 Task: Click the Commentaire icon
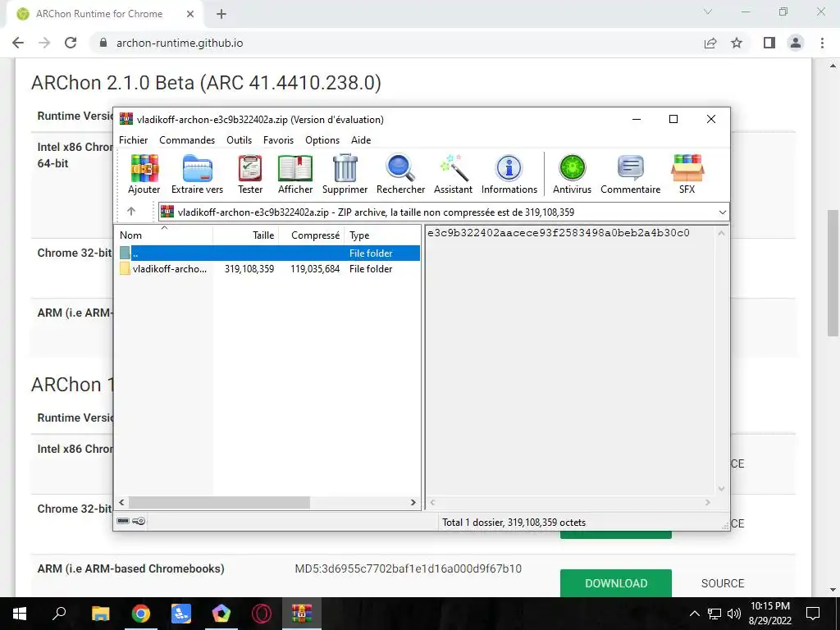631,174
